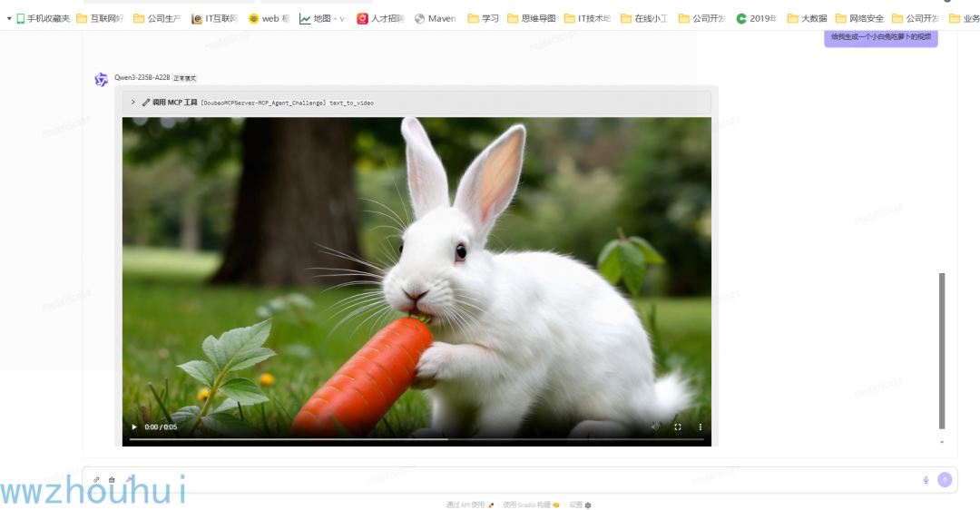Image resolution: width=980 pixels, height=510 pixels.
Task: Click the toolbox icon in the input bar
Action: (x=112, y=480)
